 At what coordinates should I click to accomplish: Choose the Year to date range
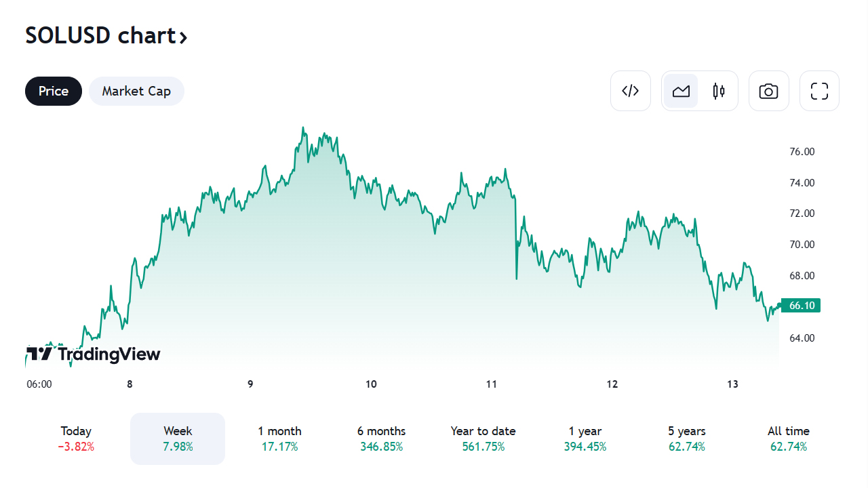(483, 439)
